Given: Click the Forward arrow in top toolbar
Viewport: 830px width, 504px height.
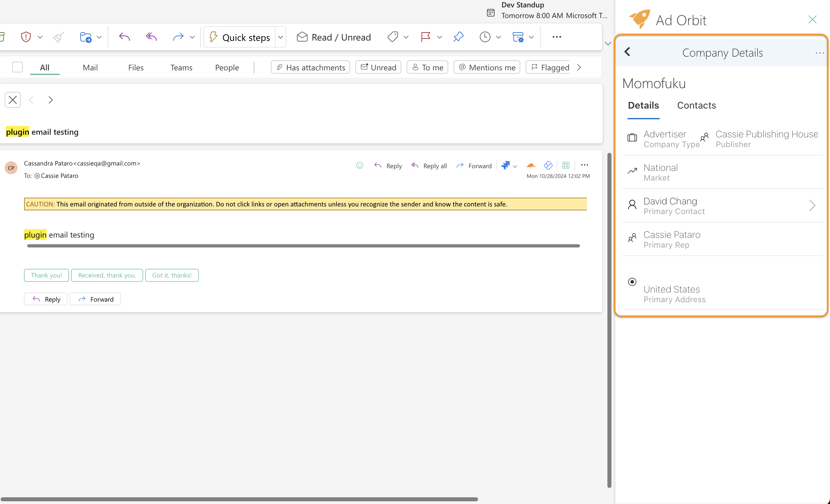Looking at the screenshot, I should click(x=178, y=37).
